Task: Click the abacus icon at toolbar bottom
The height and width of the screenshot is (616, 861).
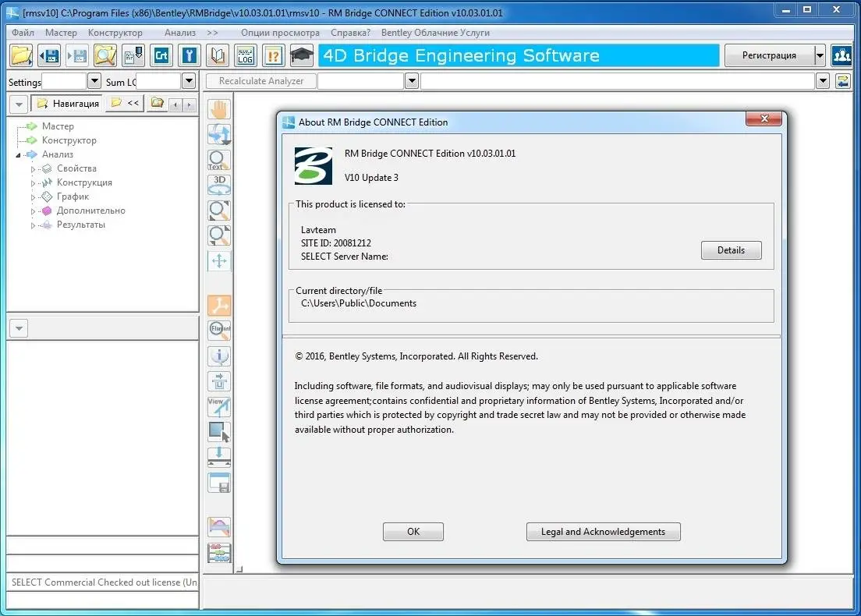Action: click(219, 553)
